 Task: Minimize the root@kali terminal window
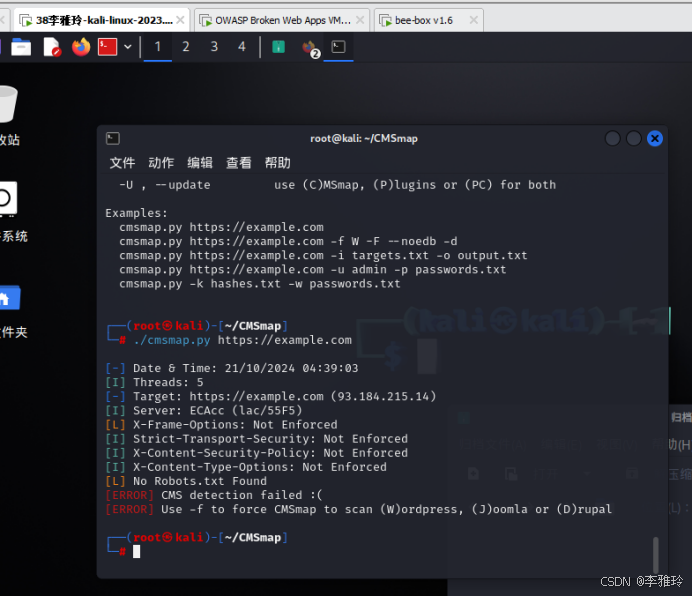[x=613, y=139]
